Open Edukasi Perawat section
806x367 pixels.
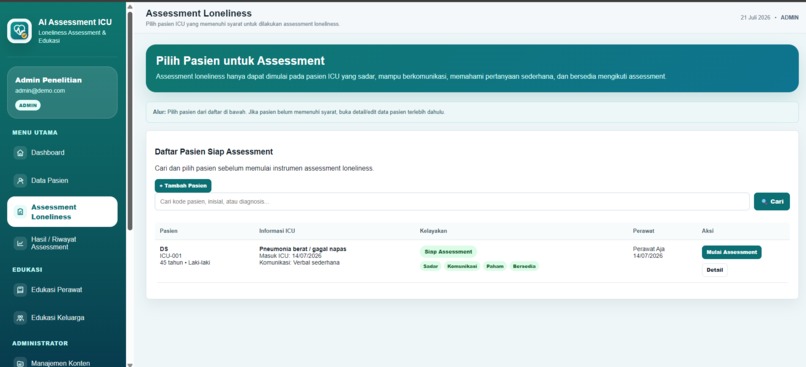click(62, 290)
